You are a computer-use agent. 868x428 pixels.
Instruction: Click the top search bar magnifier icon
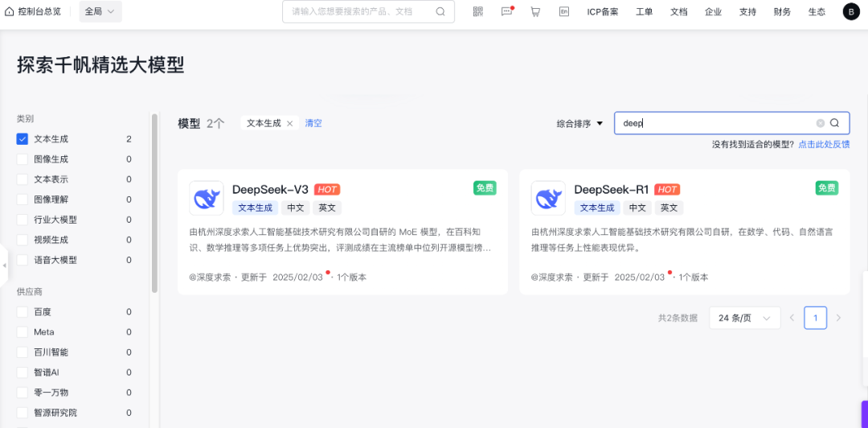tap(440, 11)
